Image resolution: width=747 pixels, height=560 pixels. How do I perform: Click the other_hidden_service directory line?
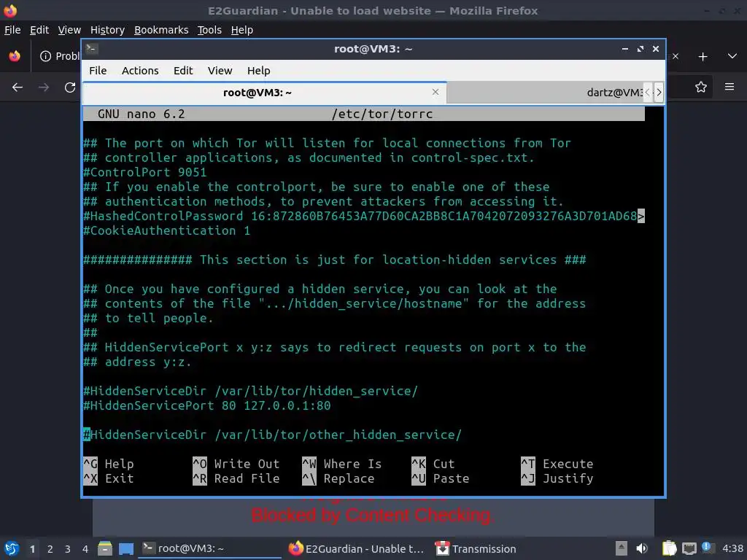(x=273, y=435)
